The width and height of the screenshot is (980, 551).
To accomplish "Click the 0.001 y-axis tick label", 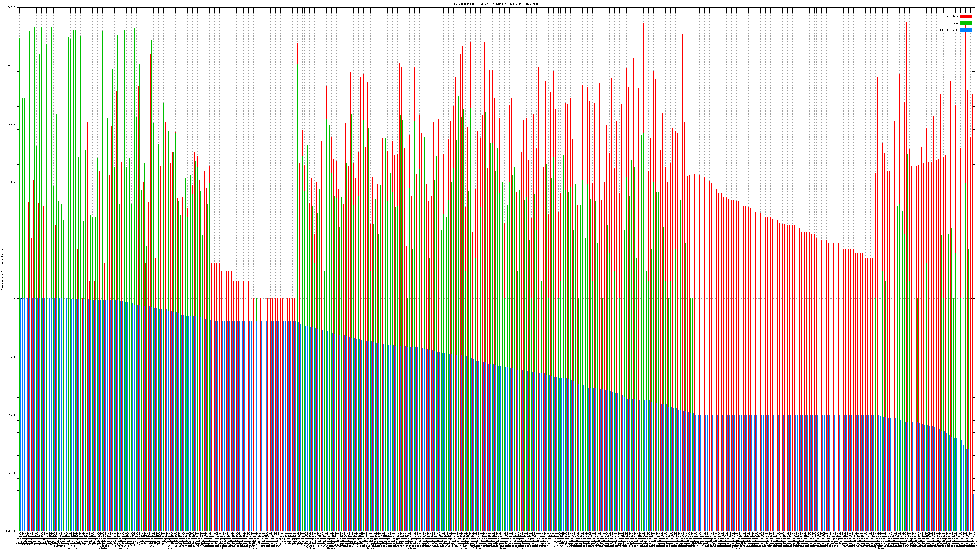I will [12, 473].
